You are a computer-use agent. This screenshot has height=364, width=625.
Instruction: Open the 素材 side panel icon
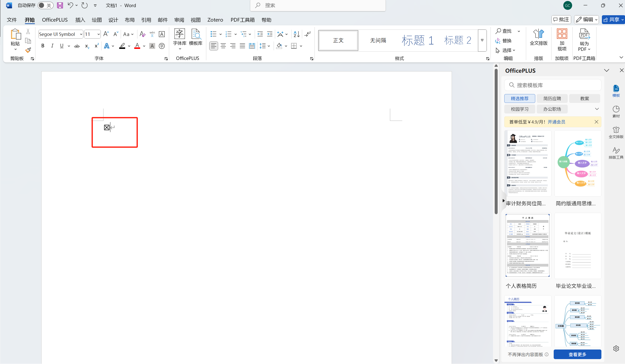616,112
